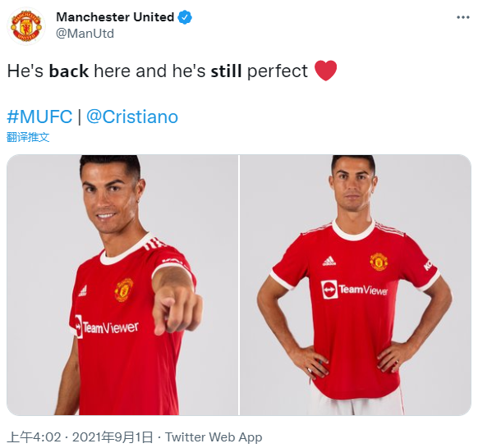The height and width of the screenshot is (448, 478).
Task: Click the tweet timestamp 上午4:02
Action: pyautogui.click(x=34, y=437)
